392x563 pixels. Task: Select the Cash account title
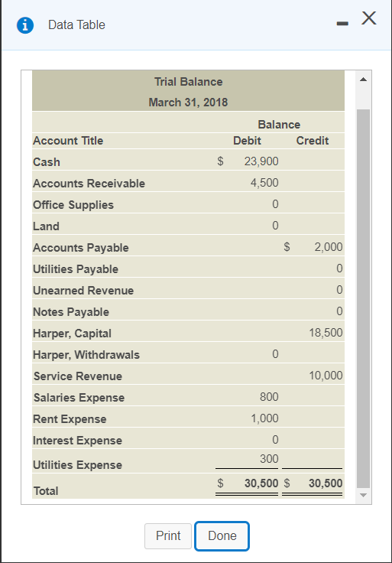click(47, 162)
